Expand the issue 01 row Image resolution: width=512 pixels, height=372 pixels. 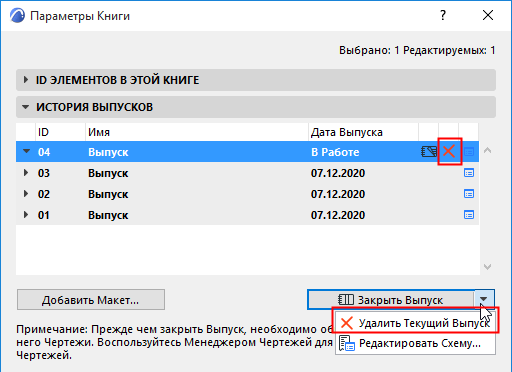[x=25, y=215]
